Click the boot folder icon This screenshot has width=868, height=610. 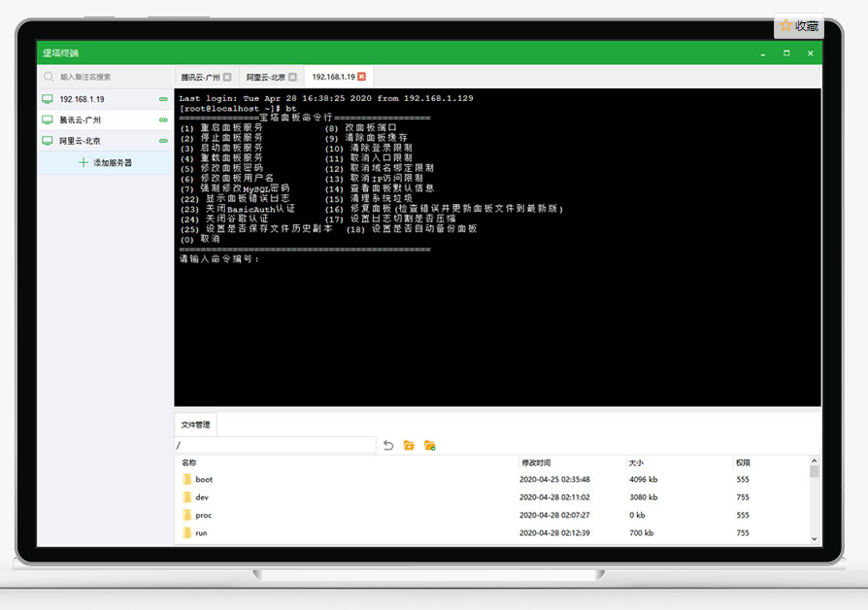click(187, 479)
